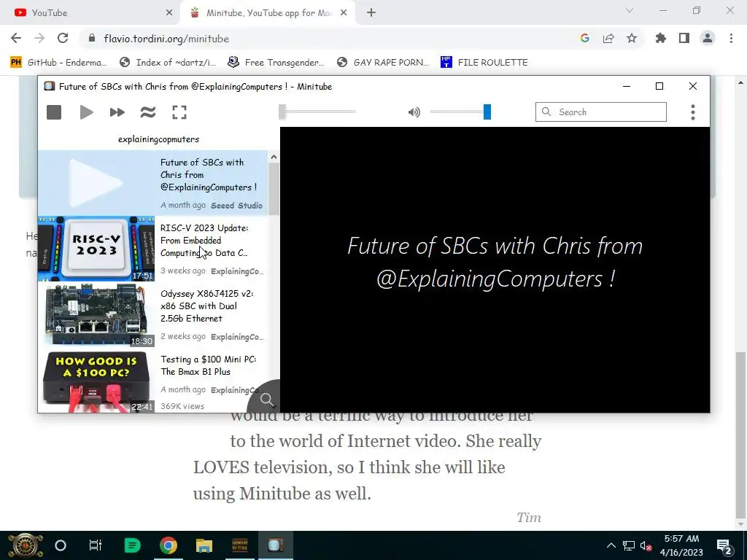Screen dimensions: 747x560
Task: Open the Chrome three-dot menu
Action: (731, 39)
